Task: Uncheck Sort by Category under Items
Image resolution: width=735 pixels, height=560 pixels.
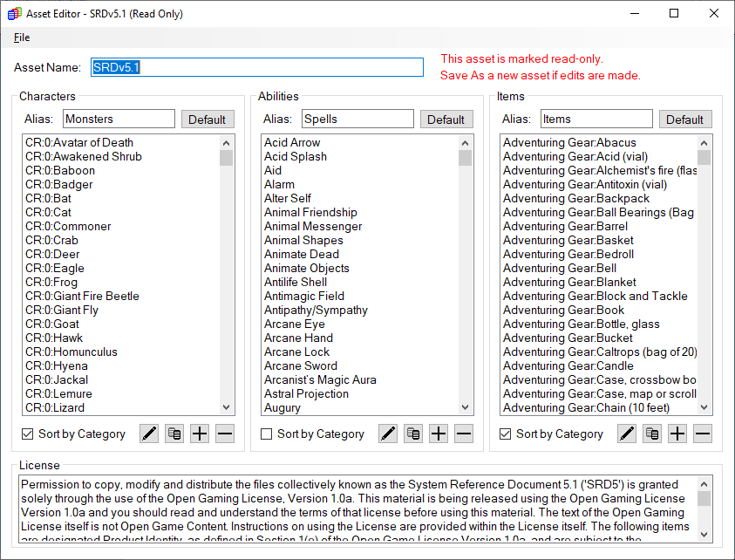Action: pos(506,434)
